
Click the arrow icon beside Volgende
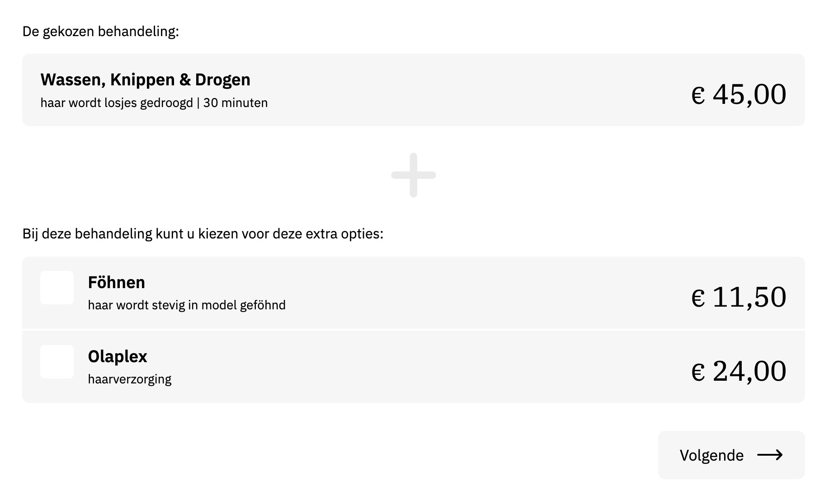770,455
